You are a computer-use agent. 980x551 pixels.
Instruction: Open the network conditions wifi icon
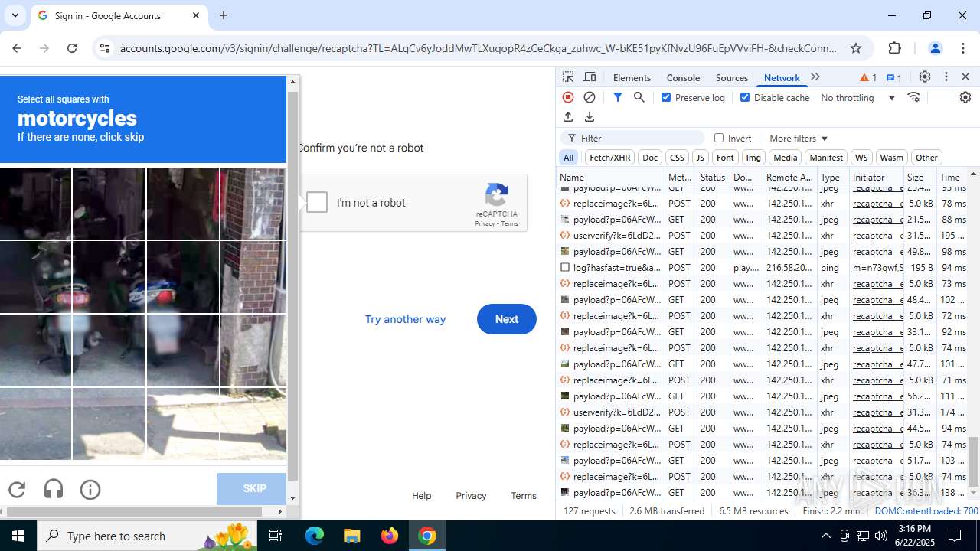point(913,97)
